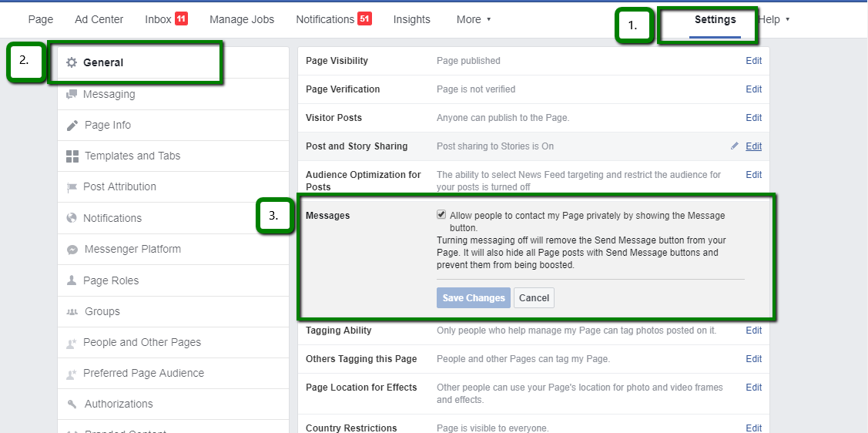Click the 'Page is not verified' text
Screen dimensions: 868x433
tap(476, 89)
